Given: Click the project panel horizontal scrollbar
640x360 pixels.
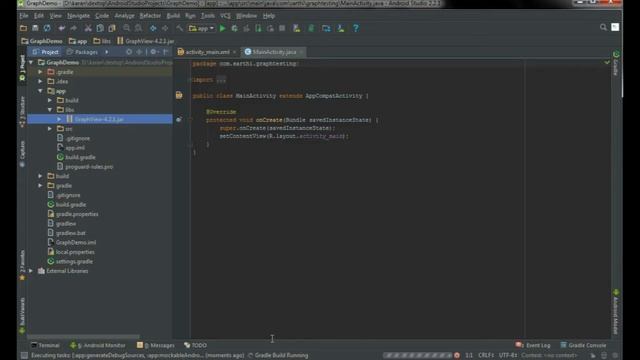Looking at the screenshot, I should [x=84, y=337].
